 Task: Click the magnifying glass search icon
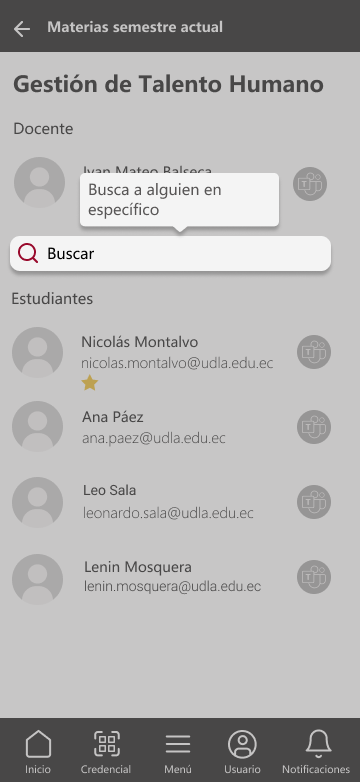pos(28,253)
